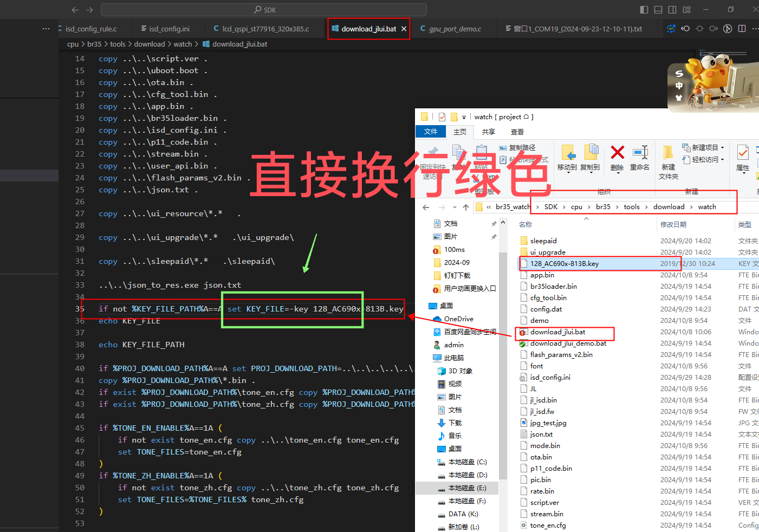Click the copy path (复制路径) button
This screenshot has width=759, height=532.
tap(517, 147)
